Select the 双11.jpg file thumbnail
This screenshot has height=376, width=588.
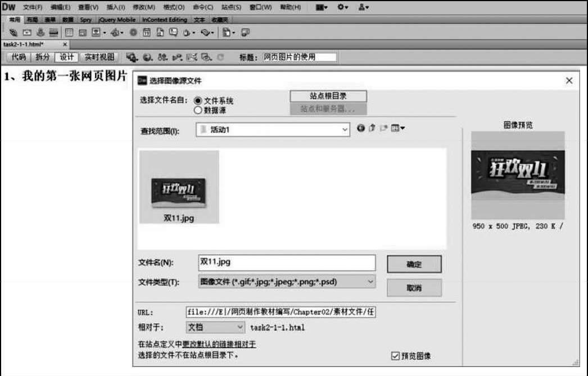179,187
